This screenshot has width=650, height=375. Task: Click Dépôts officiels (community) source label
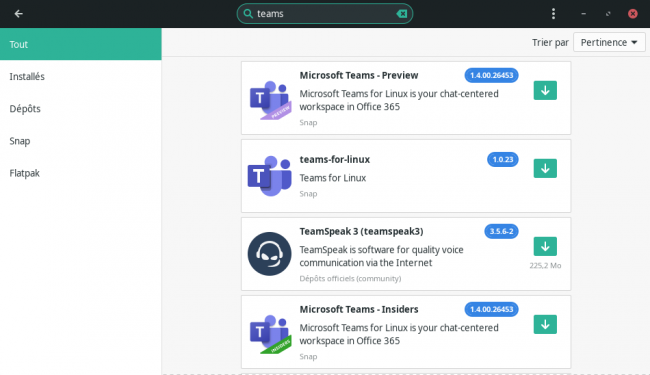point(350,278)
